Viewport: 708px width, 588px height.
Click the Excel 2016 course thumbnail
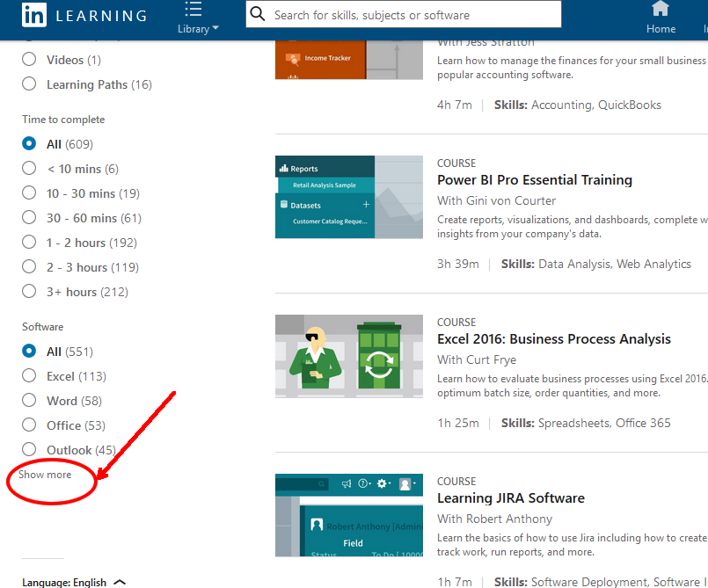tap(348, 356)
